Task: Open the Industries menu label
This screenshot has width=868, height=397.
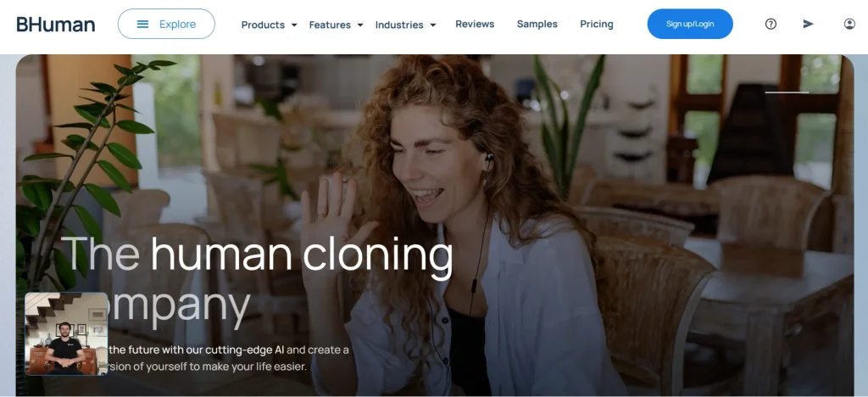Action: (399, 25)
